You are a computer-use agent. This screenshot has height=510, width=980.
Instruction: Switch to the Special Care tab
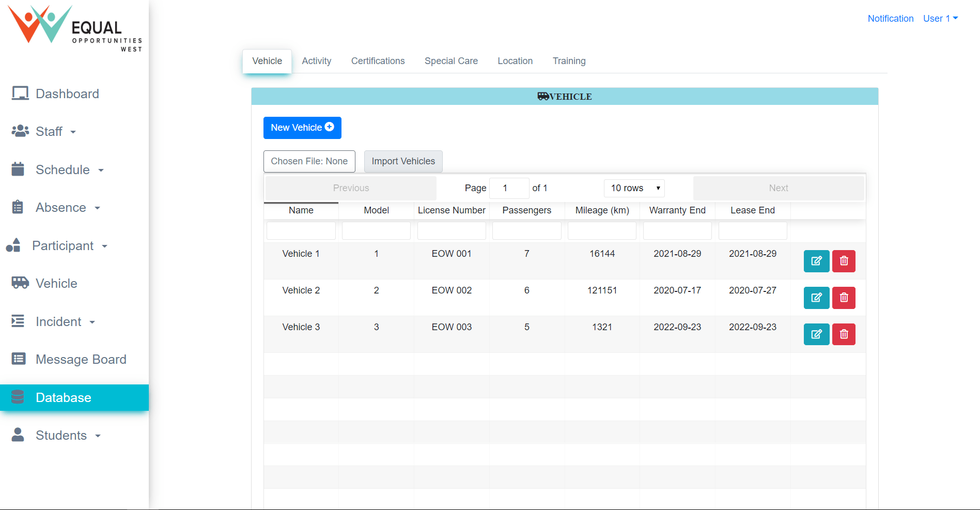point(451,61)
